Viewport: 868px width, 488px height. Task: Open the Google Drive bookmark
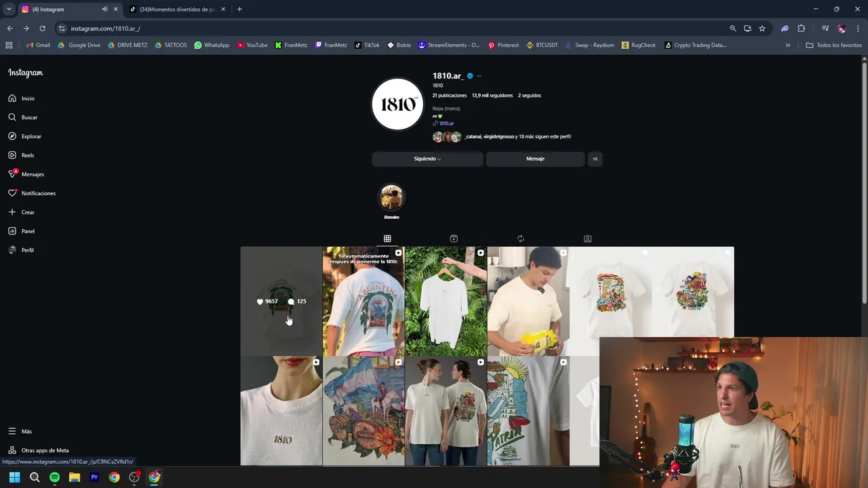(79, 45)
